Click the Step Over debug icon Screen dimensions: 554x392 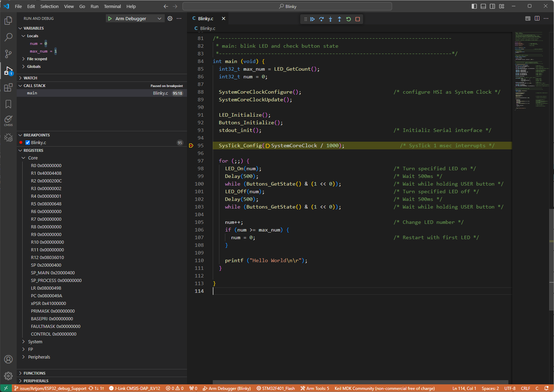click(x=321, y=19)
